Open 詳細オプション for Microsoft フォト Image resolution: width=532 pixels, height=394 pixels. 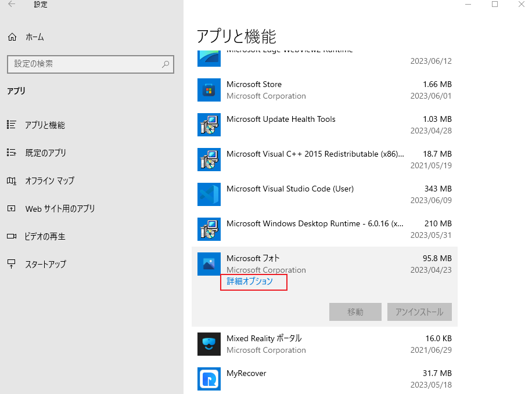click(250, 281)
